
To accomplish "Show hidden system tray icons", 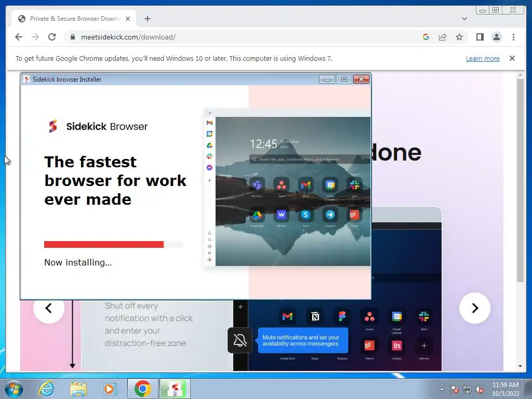I will 442,389.
